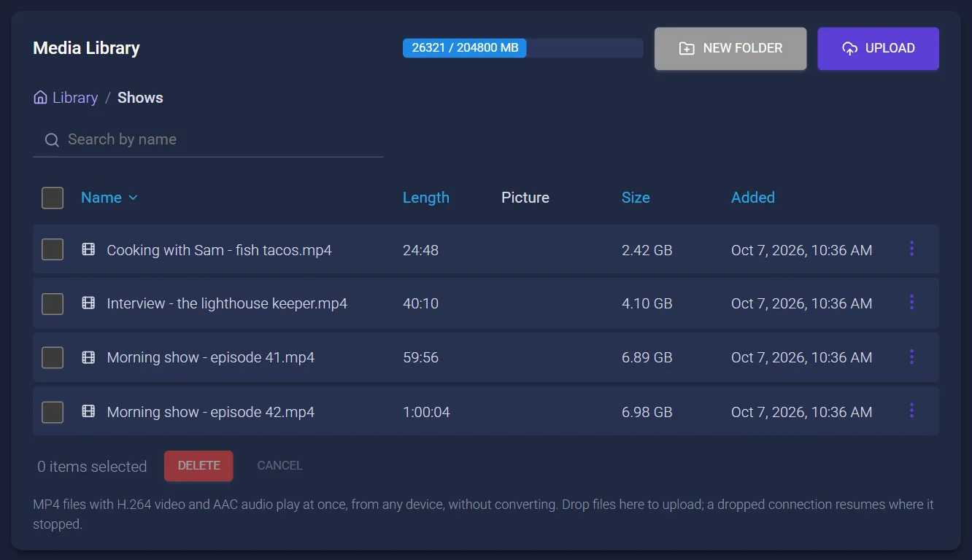Click the film icon beside Cooking with Sam
The image size is (972, 560).
click(x=88, y=249)
